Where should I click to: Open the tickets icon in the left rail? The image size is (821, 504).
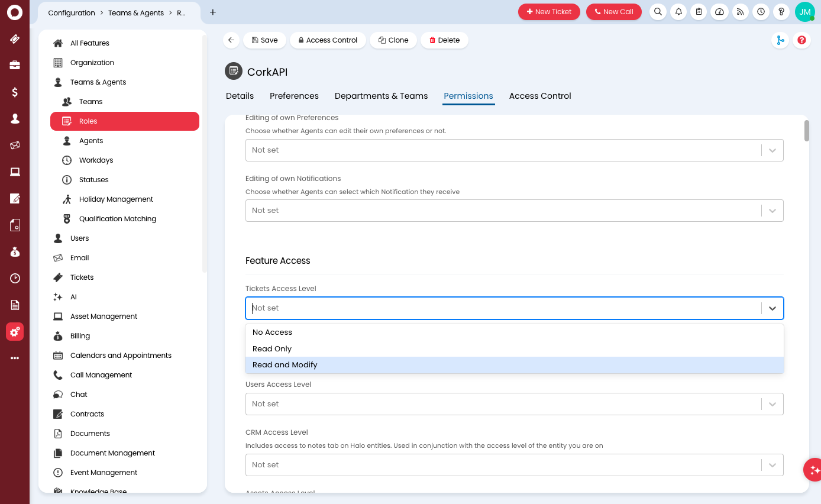click(15, 39)
